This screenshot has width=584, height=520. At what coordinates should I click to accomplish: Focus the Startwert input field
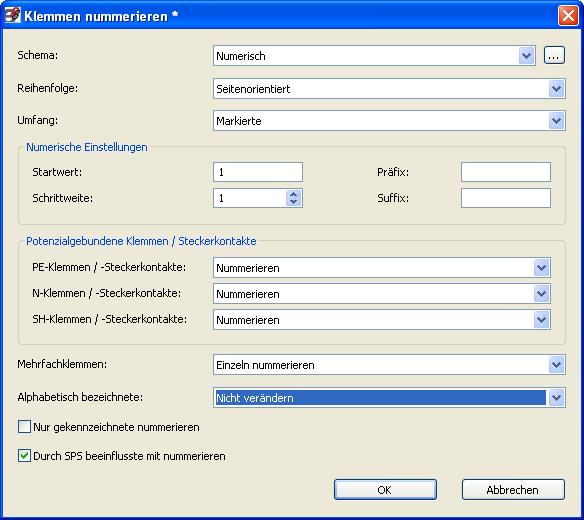coord(258,172)
